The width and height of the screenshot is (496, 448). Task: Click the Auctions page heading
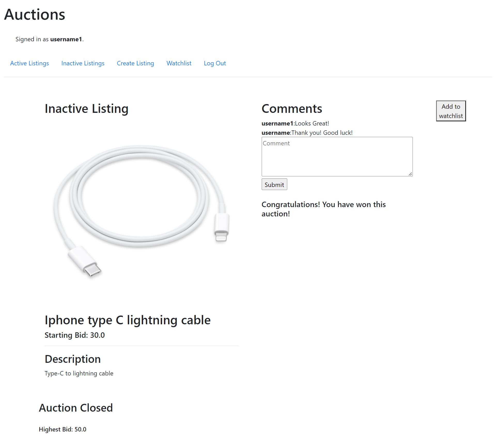34,14
